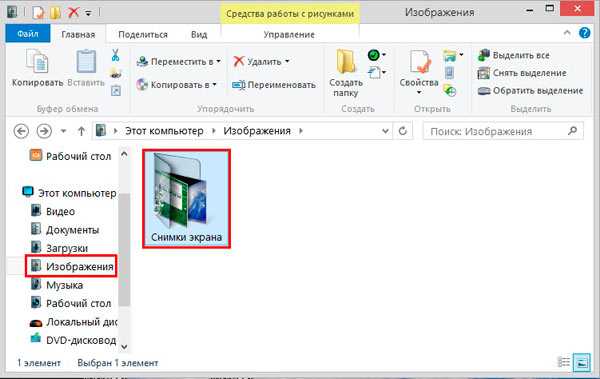The image size is (600, 379).
Task: Click the Copy (Копировать) icon
Action: 37,62
